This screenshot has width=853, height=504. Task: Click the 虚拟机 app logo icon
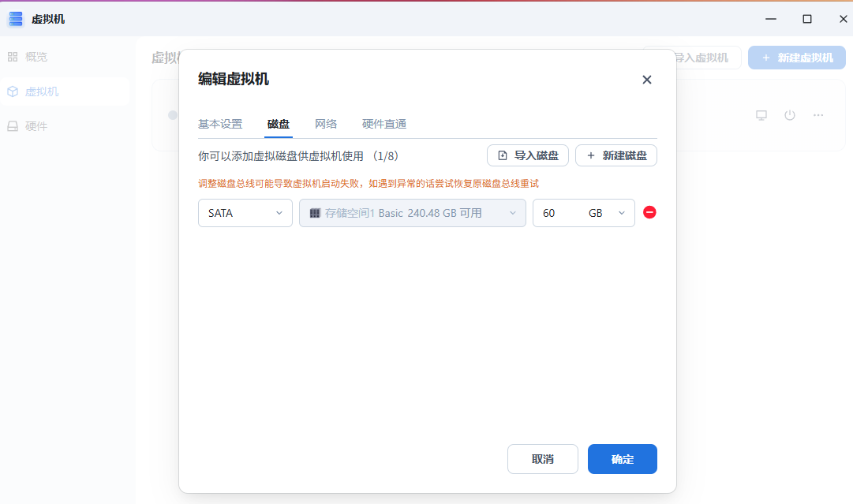tap(15, 19)
